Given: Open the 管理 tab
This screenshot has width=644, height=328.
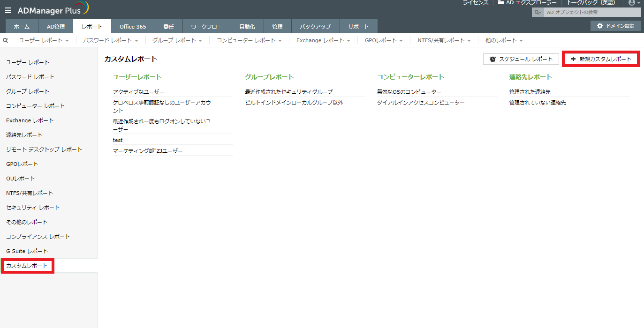Looking at the screenshot, I should [x=278, y=27].
